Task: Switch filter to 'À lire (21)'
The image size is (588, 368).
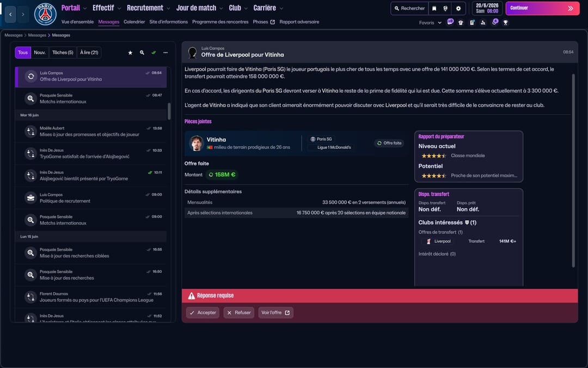Action: (x=89, y=52)
